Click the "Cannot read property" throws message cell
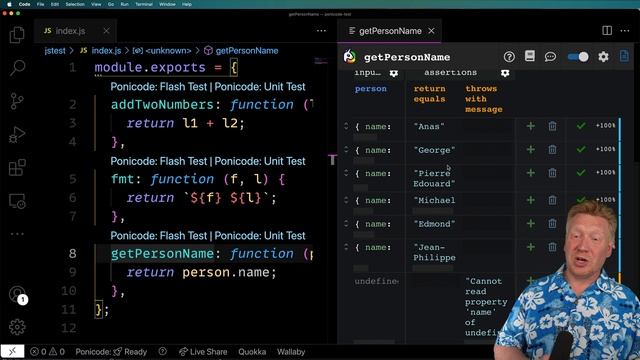The image size is (640, 360). (x=487, y=307)
